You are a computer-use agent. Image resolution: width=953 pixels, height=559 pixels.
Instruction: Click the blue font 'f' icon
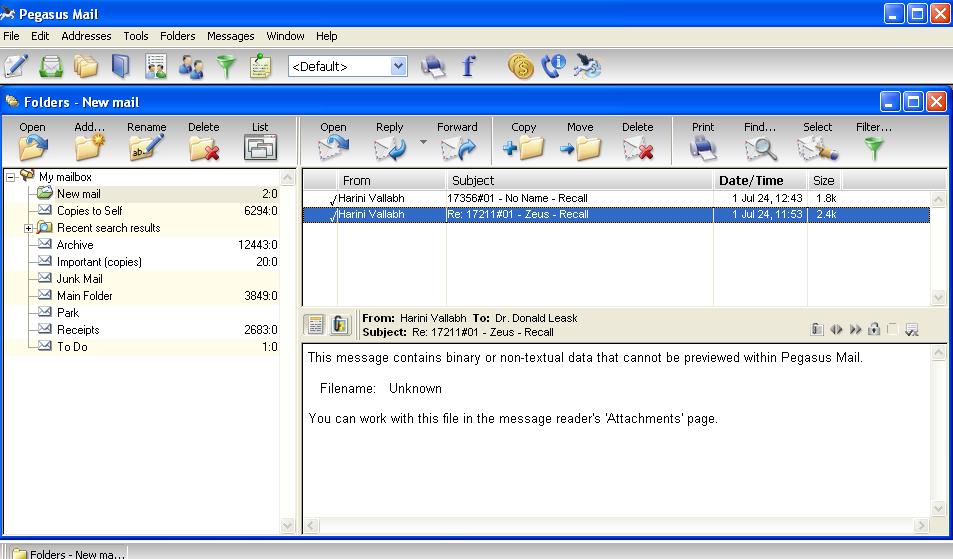(467, 67)
